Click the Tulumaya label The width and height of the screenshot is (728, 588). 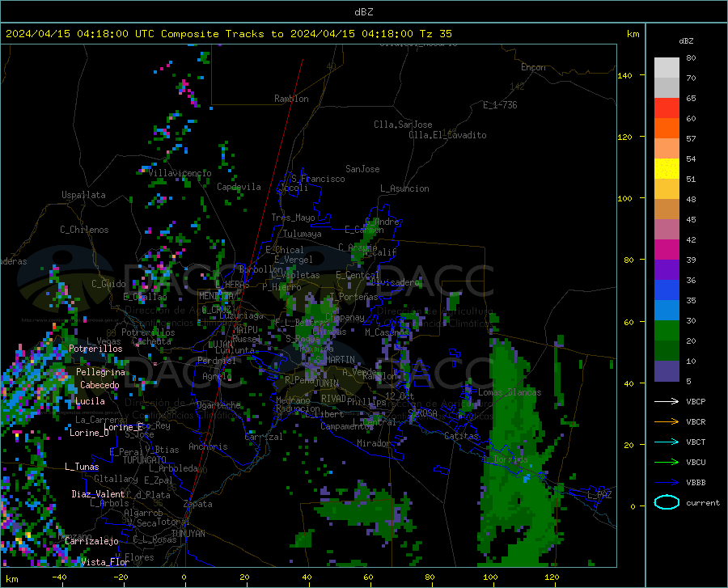(x=303, y=234)
